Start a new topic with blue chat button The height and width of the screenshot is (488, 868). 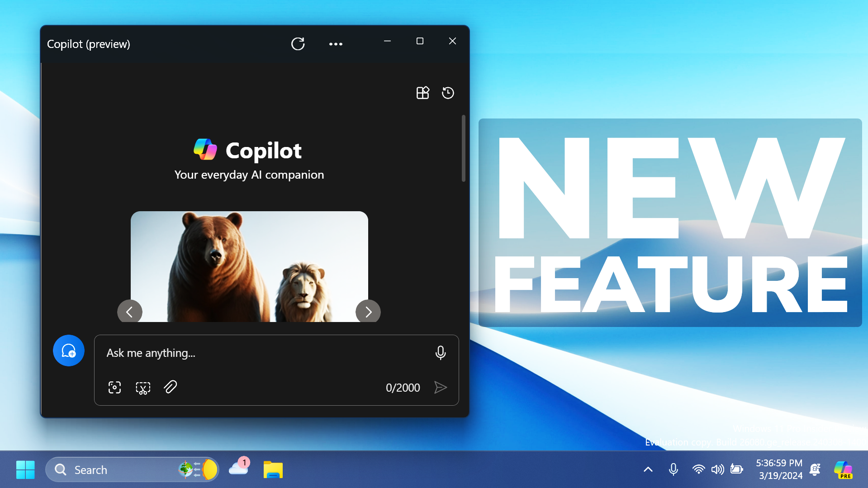(69, 351)
